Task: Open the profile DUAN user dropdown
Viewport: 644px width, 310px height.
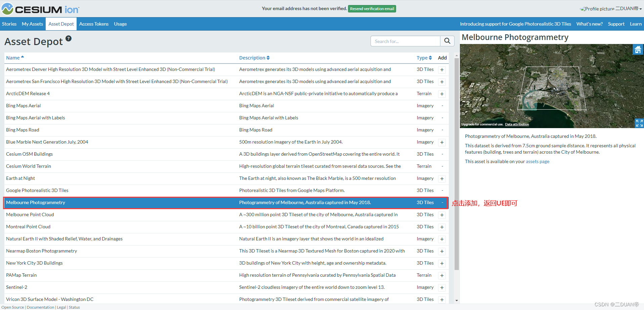Action: (611, 9)
